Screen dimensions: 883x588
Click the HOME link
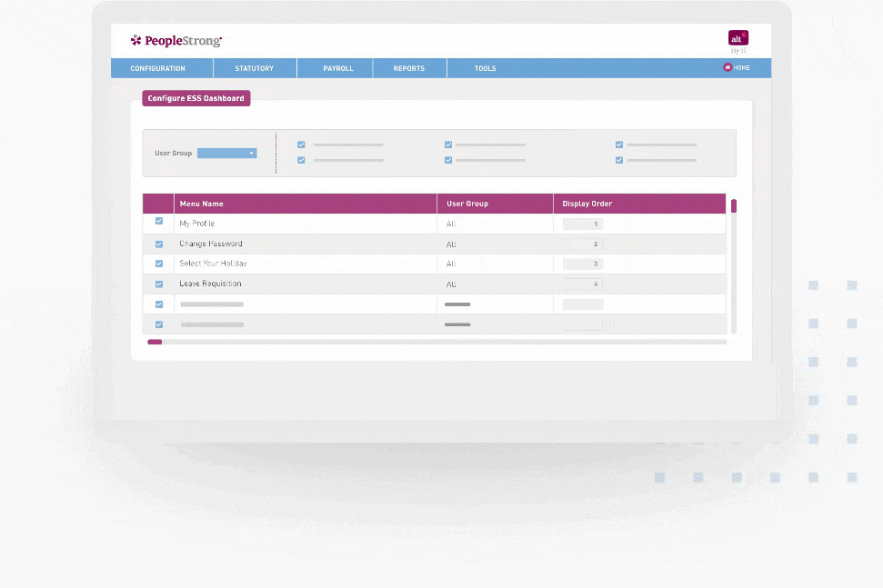pos(742,68)
